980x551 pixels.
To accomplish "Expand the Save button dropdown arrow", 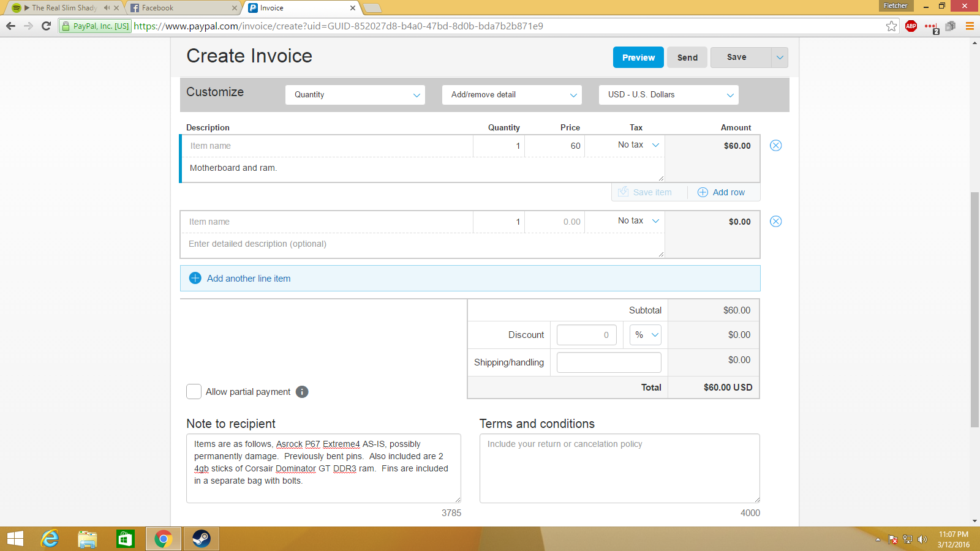I will [x=780, y=58].
